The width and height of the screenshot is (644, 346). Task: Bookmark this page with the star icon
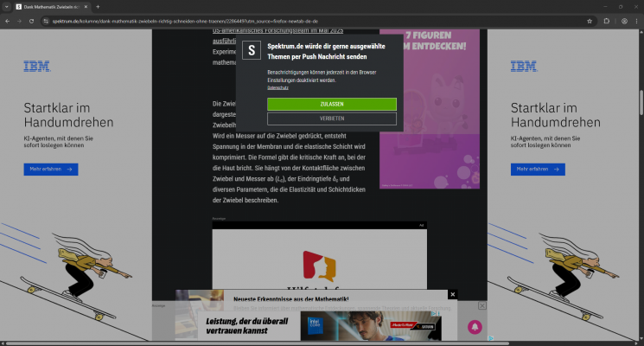tap(590, 20)
